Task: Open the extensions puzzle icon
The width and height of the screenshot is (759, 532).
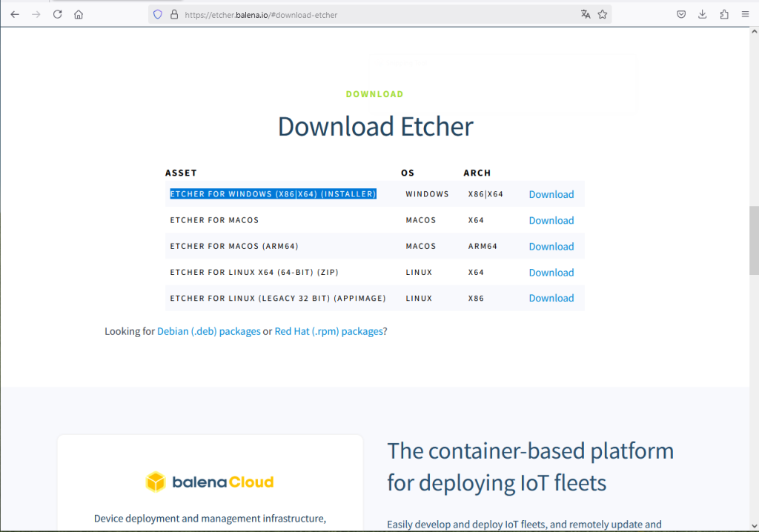Action: click(724, 15)
